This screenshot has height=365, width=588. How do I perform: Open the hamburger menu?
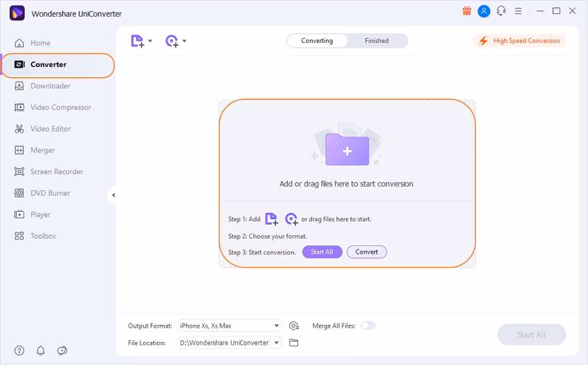click(x=518, y=11)
